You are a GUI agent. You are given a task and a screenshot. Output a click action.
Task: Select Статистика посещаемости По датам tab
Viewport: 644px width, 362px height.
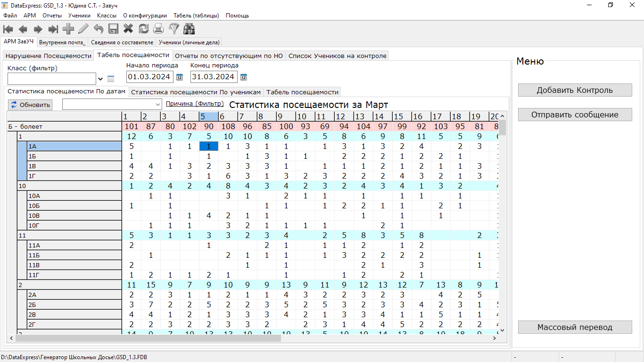pyautogui.click(x=66, y=91)
